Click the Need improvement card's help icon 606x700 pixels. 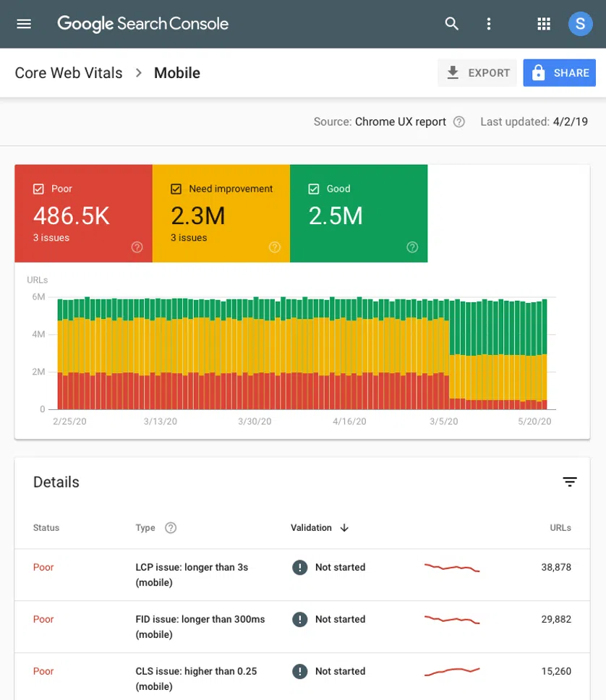275,247
